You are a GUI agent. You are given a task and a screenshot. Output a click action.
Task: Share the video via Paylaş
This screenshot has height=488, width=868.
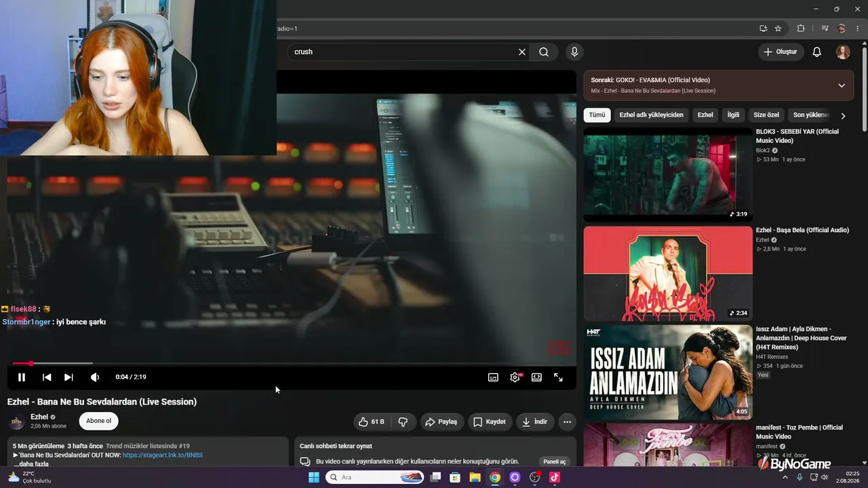(441, 422)
